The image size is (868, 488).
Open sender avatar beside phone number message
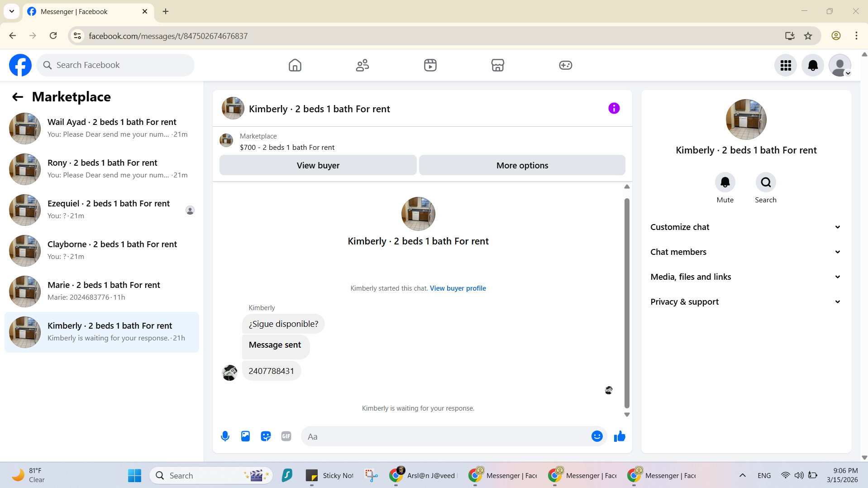230,373
